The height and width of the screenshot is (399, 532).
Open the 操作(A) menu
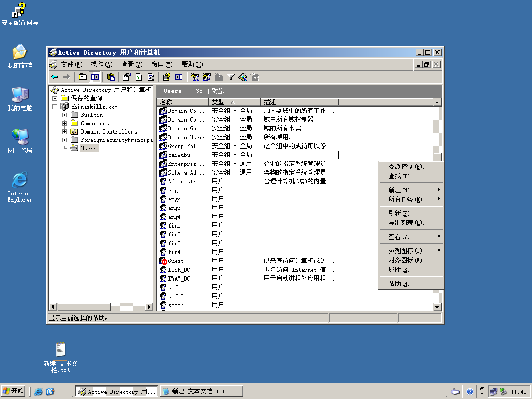101,64
